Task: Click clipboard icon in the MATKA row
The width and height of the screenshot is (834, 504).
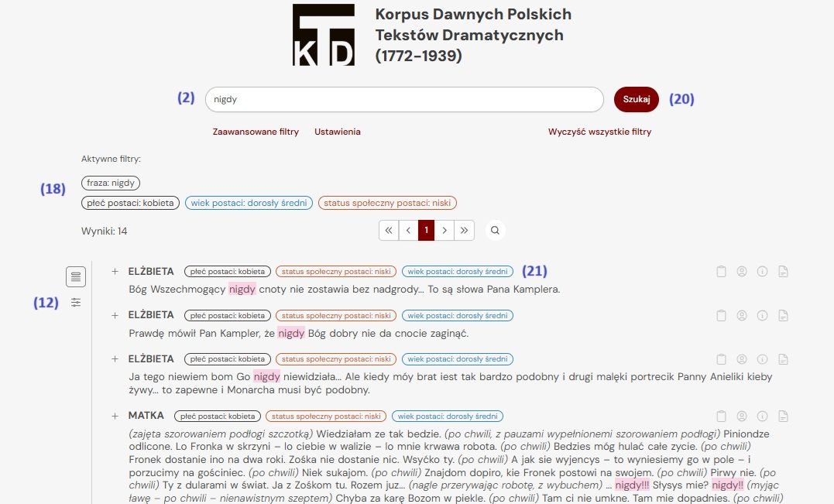Action: pyautogui.click(x=721, y=416)
